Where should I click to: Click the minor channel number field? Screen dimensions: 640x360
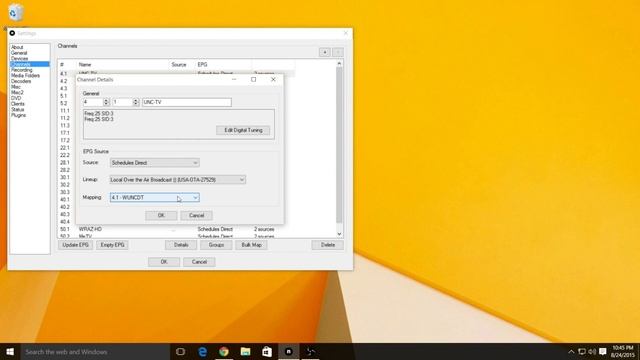pyautogui.click(x=122, y=102)
